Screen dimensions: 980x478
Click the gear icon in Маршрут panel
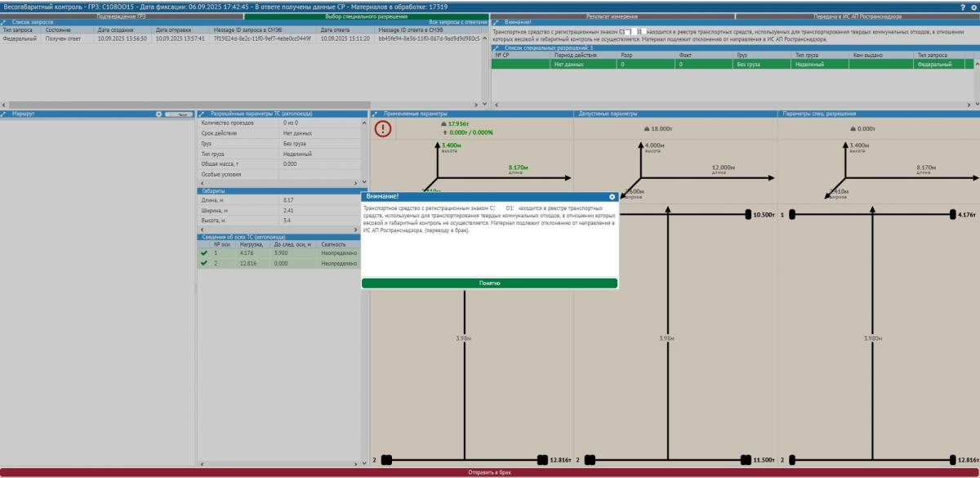pyautogui.click(x=159, y=114)
